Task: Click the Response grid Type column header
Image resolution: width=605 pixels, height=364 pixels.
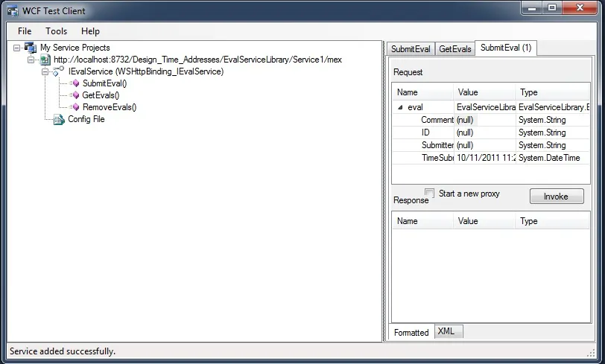Action: click(552, 221)
